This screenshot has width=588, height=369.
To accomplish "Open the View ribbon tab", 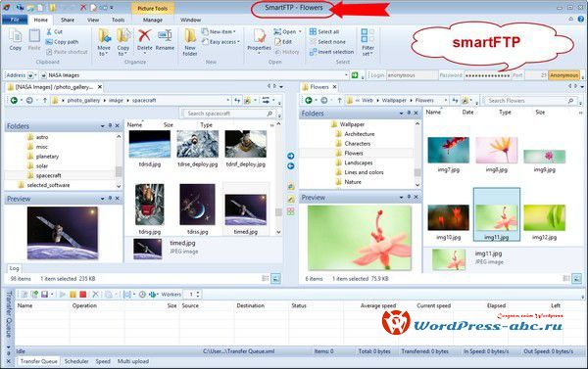I will 93,20.
